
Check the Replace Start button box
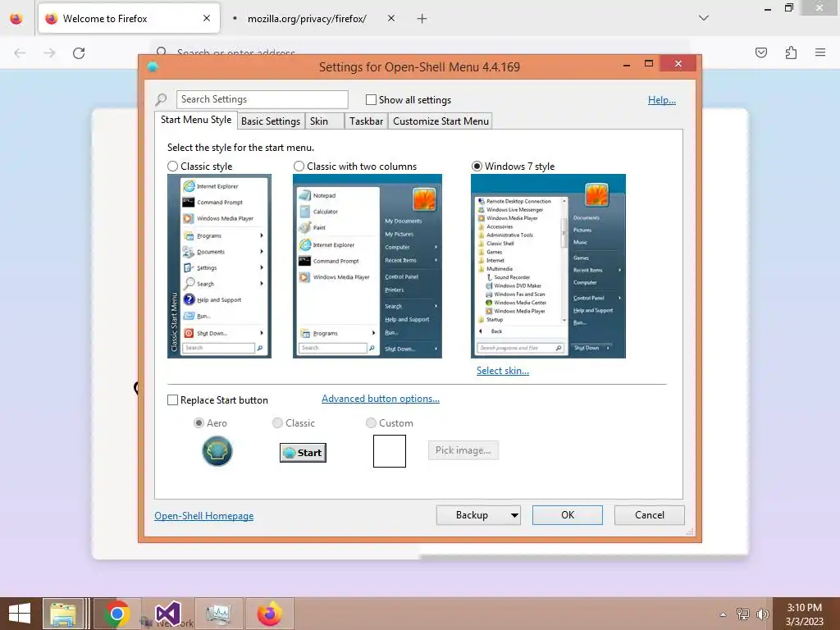click(x=172, y=400)
